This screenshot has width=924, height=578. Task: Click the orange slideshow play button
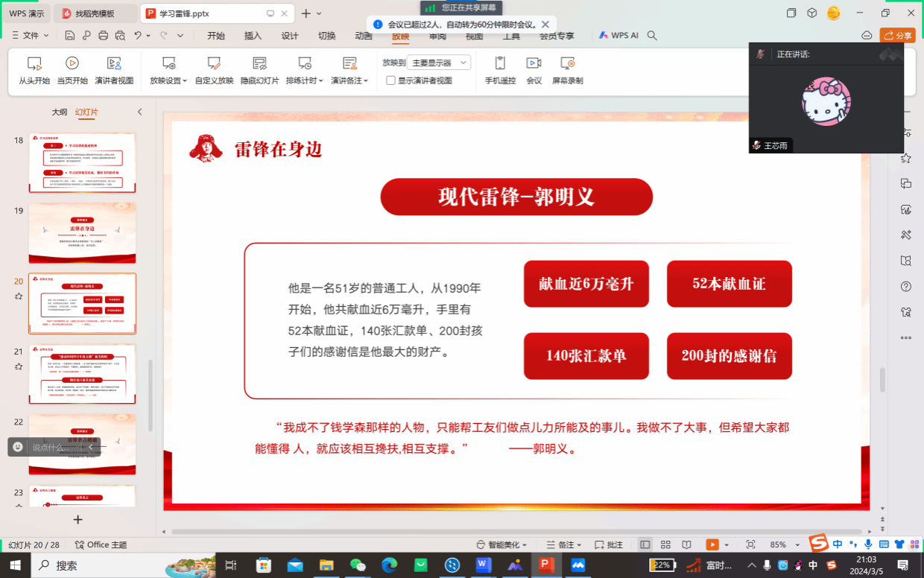point(712,544)
